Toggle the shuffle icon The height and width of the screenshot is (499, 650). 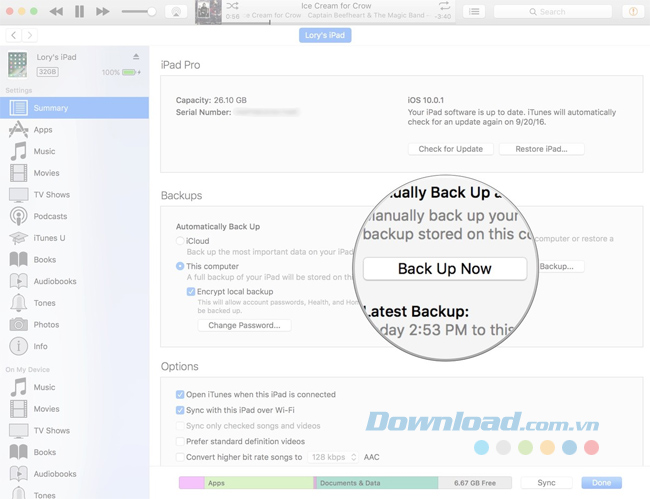[232, 6]
